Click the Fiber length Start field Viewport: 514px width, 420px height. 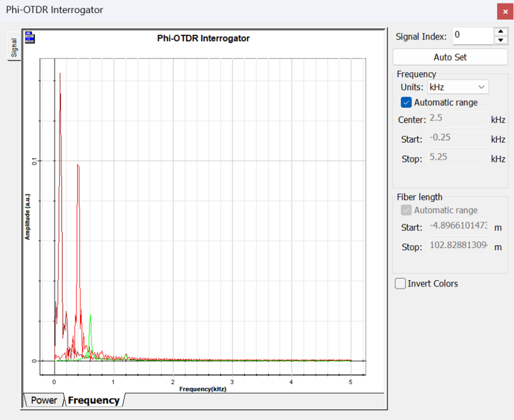[x=457, y=227]
